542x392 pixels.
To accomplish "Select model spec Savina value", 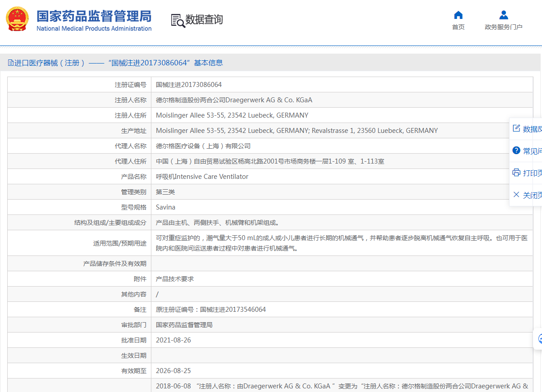I will coord(165,207).
